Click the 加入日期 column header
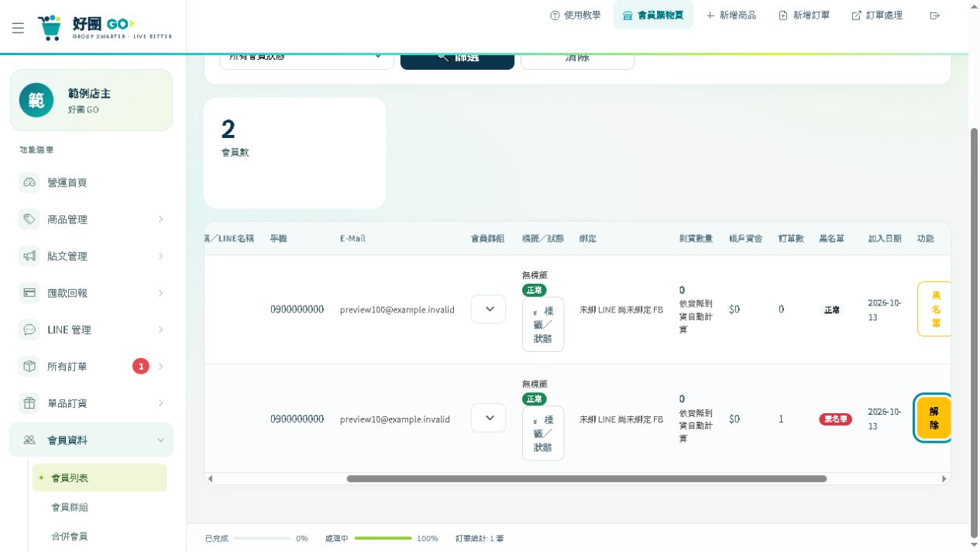This screenshot has height=552, width=980. click(x=885, y=239)
